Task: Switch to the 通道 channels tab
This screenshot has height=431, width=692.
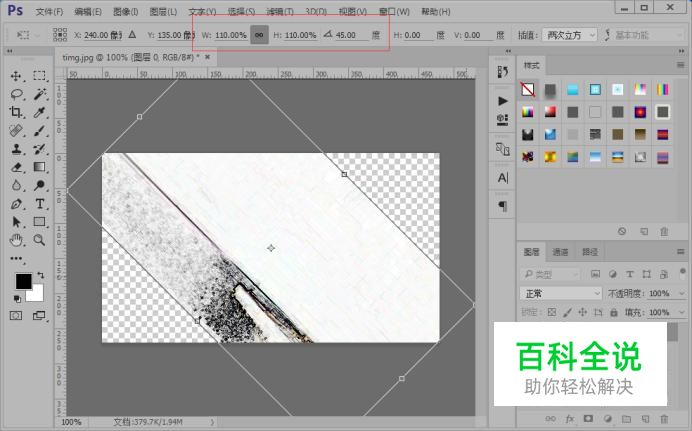Action: (560, 252)
